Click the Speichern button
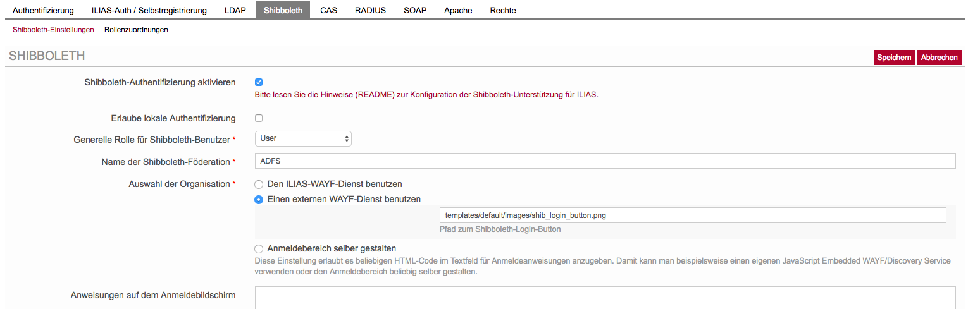 894,58
